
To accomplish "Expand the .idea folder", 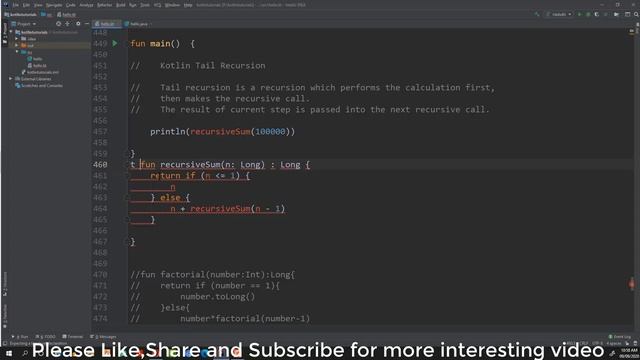I will click(x=17, y=39).
